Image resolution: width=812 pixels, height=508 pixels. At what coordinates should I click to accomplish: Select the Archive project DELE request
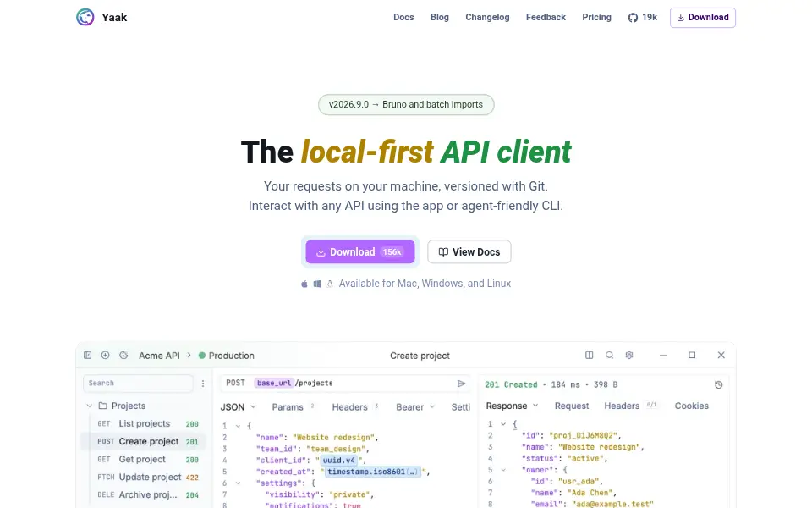coord(145,495)
